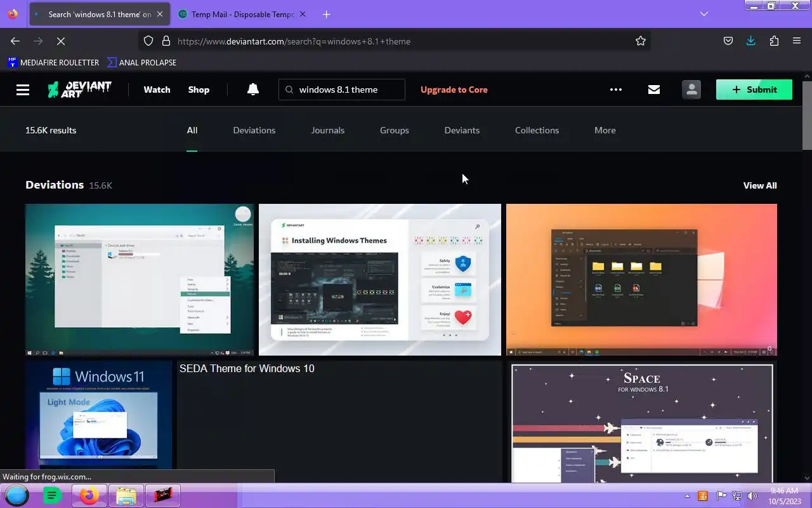Open the Shop page
This screenshot has height=508, width=812.
[x=199, y=90]
